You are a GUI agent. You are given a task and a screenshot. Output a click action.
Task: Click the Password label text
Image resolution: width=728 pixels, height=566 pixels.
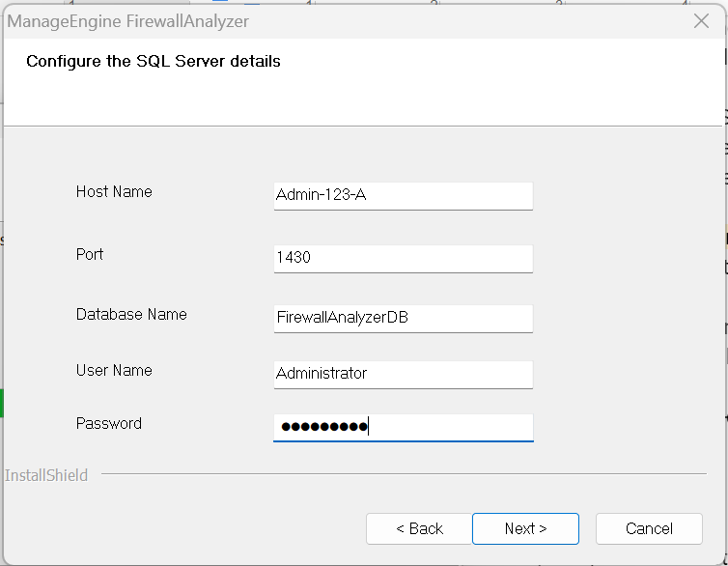109,424
